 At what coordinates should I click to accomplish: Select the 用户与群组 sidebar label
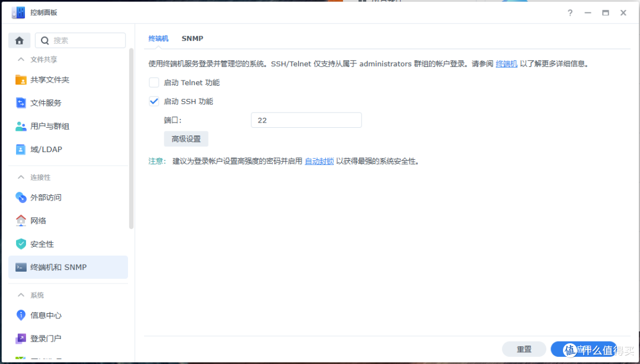point(50,126)
